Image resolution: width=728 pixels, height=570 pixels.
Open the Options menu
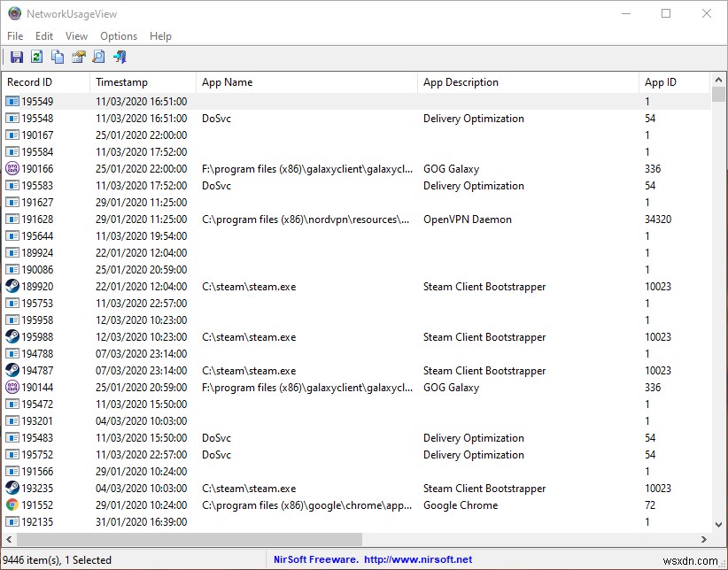pos(118,36)
